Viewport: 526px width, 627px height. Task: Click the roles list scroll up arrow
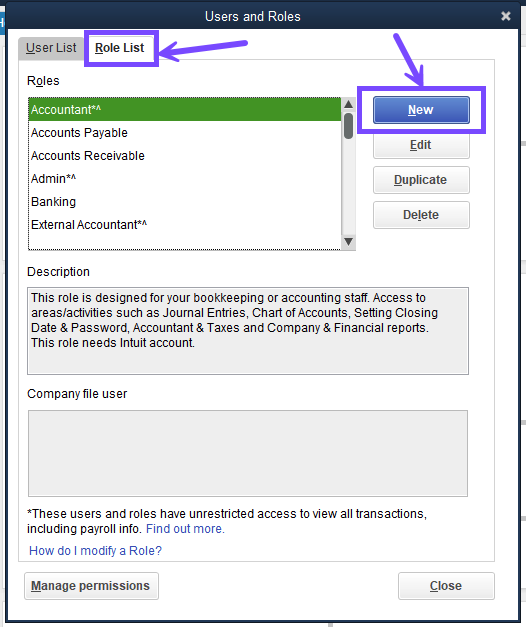pyautogui.click(x=348, y=104)
